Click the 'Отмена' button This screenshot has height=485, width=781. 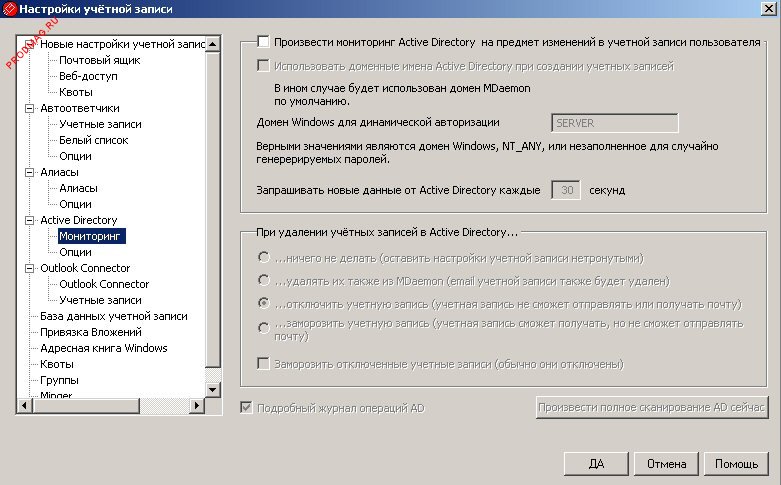(666, 464)
